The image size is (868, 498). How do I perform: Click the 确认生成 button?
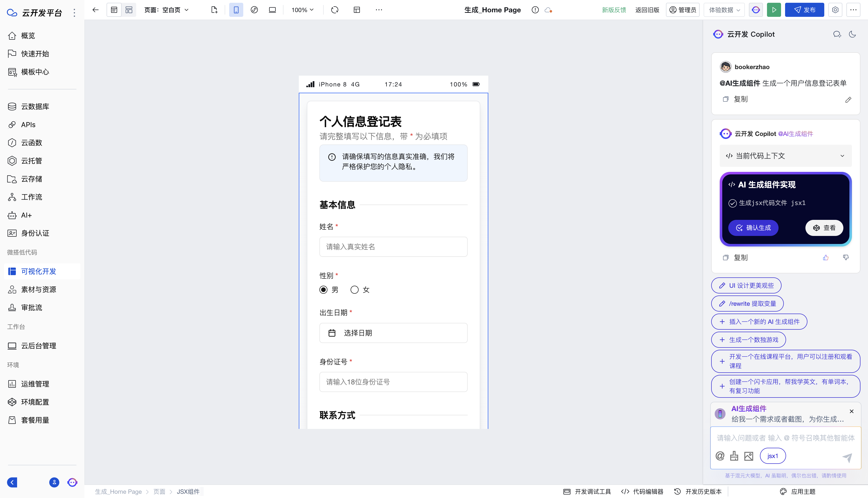click(x=753, y=228)
